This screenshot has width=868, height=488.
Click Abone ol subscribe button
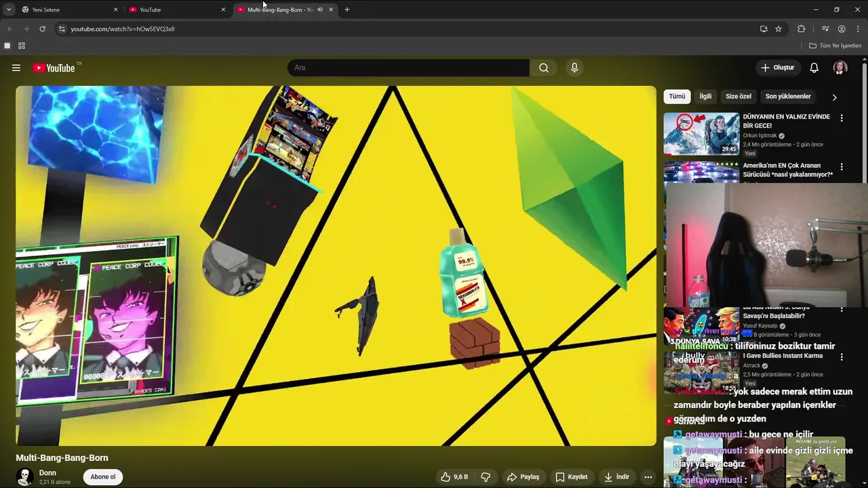[103, 477]
